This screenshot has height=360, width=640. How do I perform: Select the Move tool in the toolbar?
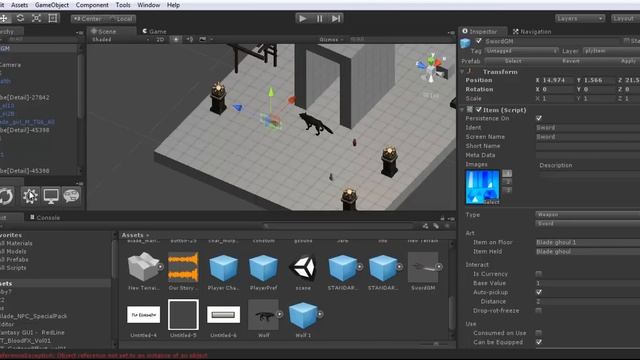(4, 18)
